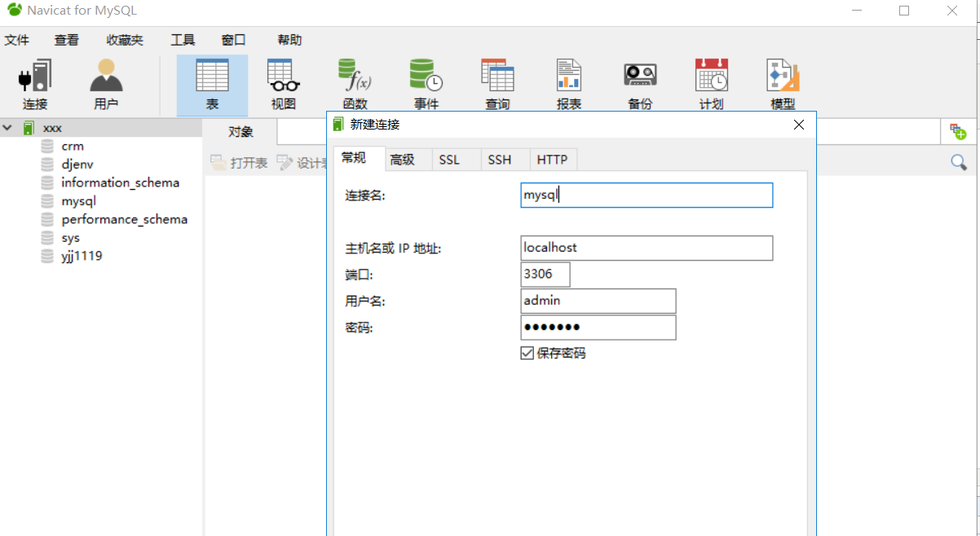
Task: Click the 打开表 button
Action: (240, 163)
